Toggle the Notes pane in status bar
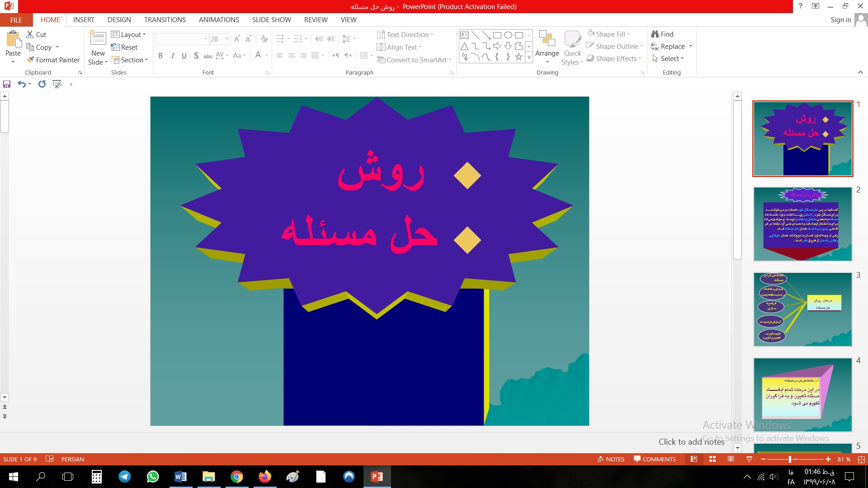The width and height of the screenshot is (868, 488). 611,459
